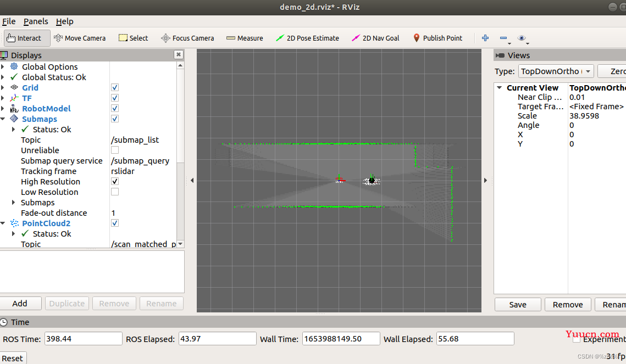
Task: Click the Displays panel monitor icon
Action: click(4, 55)
